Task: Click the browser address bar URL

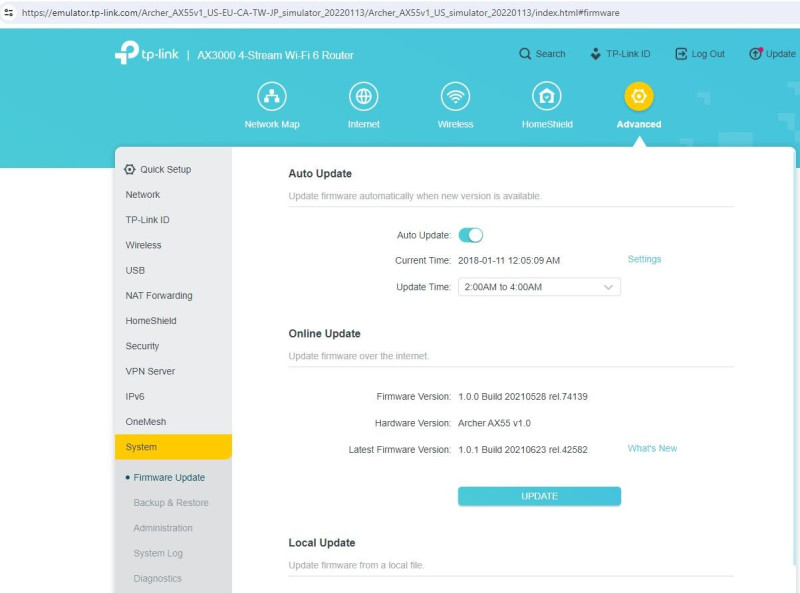Action: 320,13
